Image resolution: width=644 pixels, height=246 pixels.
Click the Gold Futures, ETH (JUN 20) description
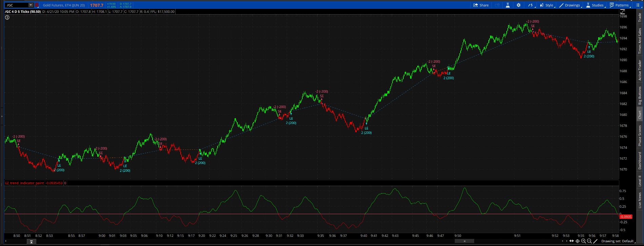pos(64,5)
